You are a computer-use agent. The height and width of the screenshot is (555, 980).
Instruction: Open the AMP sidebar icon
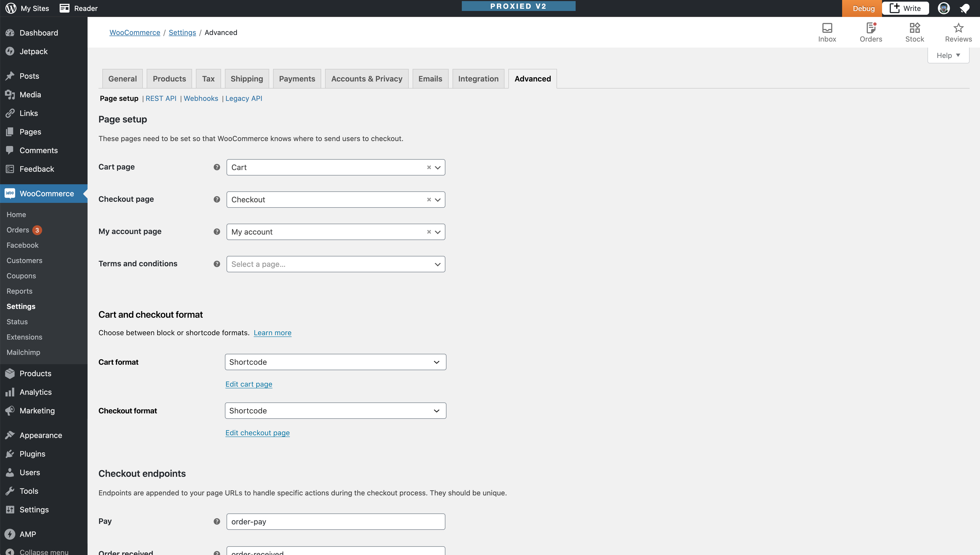pos(10,534)
